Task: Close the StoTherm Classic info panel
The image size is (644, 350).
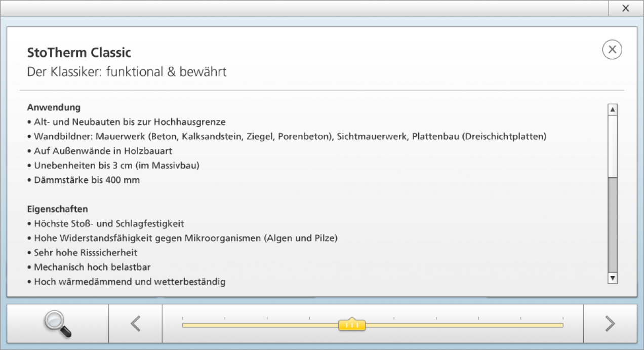Action: tap(612, 50)
